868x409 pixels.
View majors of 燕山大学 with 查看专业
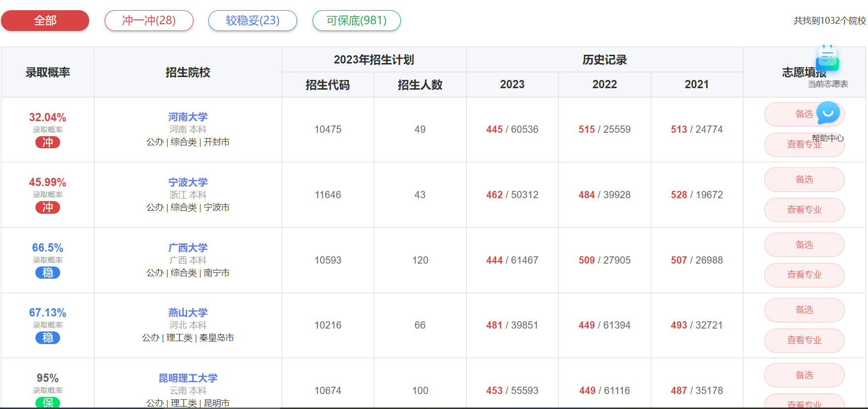point(805,340)
